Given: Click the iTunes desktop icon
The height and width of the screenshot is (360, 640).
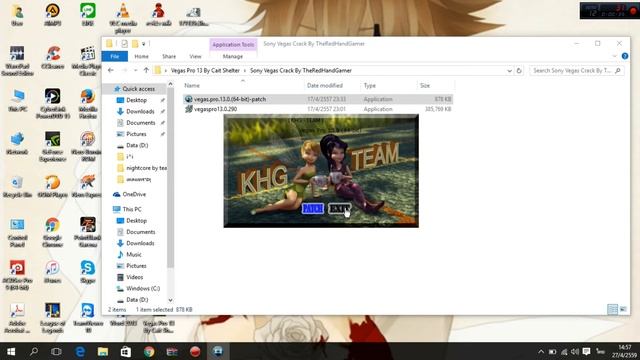Looking at the screenshot, I should pyautogui.click(x=52, y=272).
